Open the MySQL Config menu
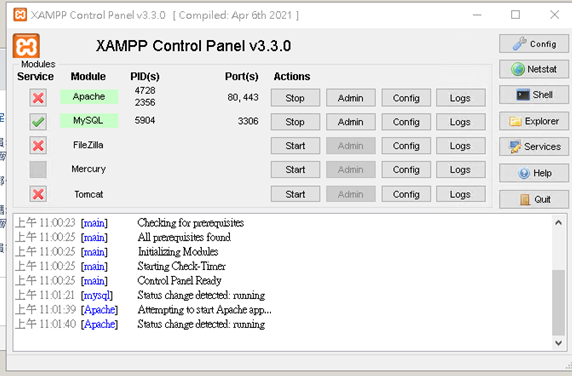The image size is (572, 376). coord(406,122)
